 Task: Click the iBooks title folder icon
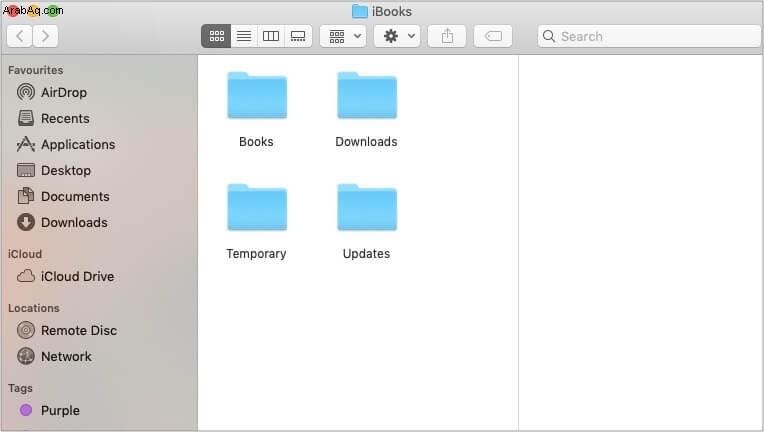(x=360, y=11)
